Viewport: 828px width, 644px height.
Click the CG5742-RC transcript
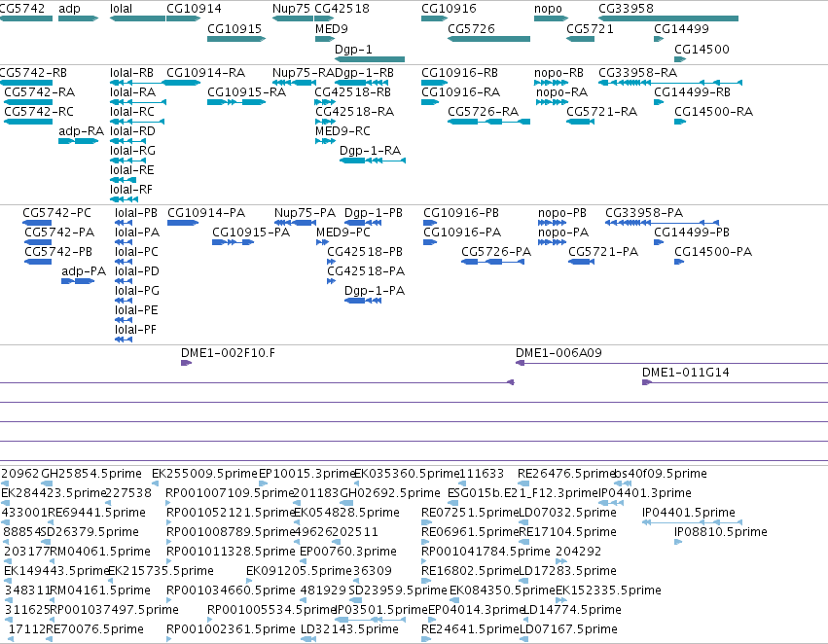pos(28,122)
